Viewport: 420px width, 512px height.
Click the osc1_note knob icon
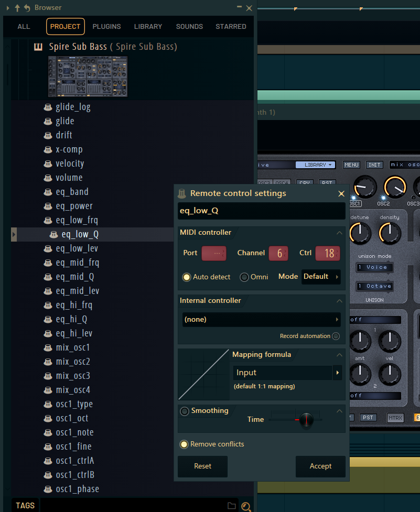tap(48, 433)
